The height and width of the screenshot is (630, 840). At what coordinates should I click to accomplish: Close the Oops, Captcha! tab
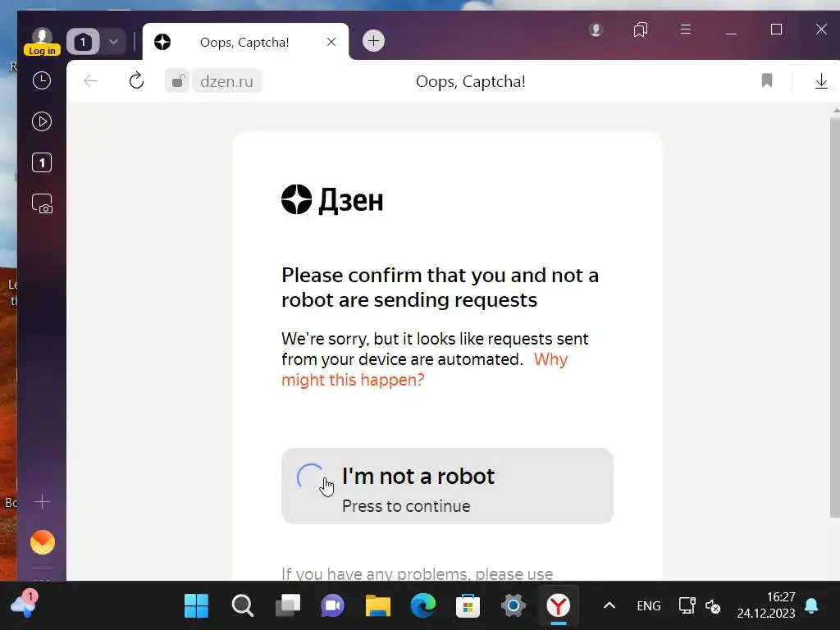point(331,42)
